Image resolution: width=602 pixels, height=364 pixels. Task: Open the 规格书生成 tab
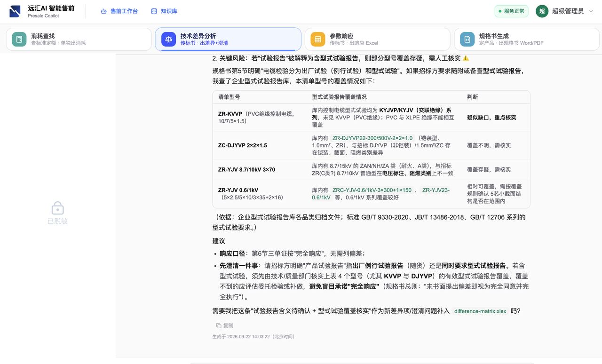[x=527, y=40]
